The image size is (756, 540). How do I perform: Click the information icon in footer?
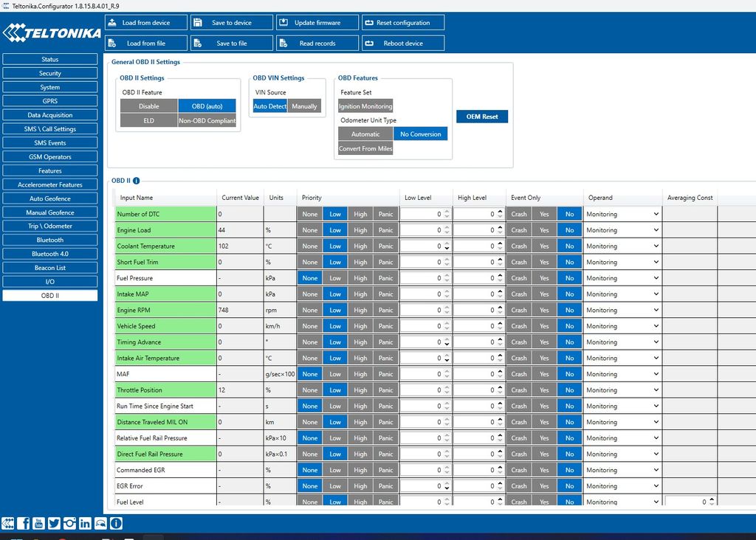pyautogui.click(x=116, y=523)
